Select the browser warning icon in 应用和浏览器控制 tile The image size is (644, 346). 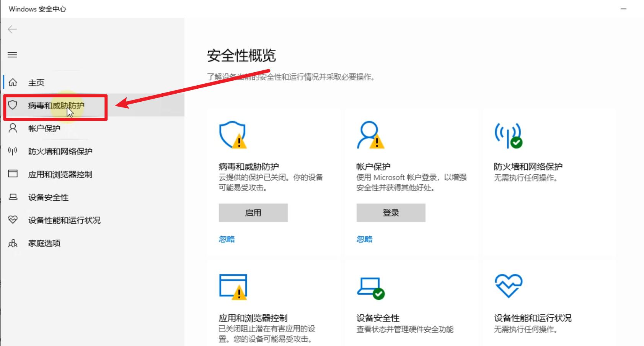(233, 287)
